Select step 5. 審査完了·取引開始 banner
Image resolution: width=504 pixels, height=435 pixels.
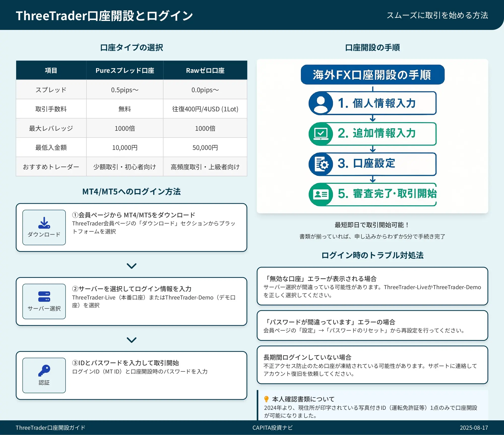click(372, 194)
